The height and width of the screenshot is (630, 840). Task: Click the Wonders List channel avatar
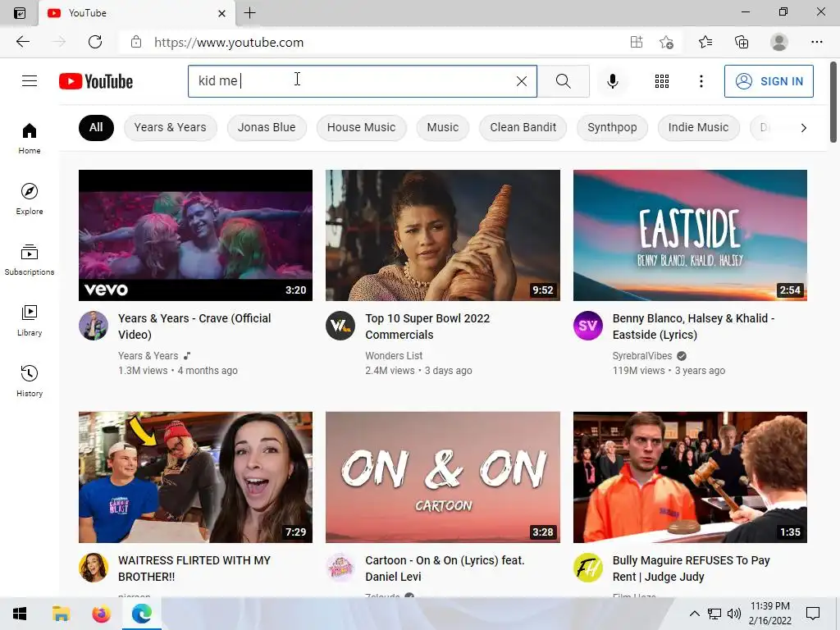340,326
